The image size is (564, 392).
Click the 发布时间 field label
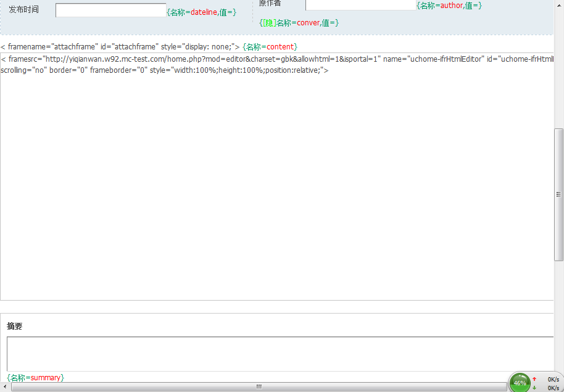23,10
